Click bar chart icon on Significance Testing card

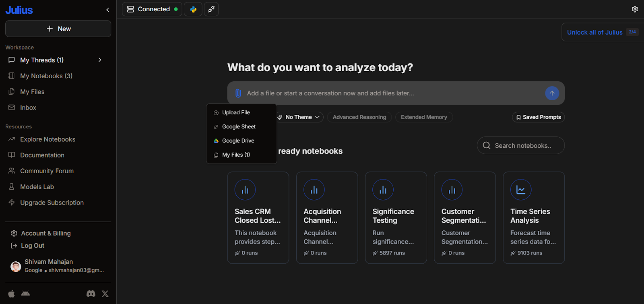pos(383,190)
